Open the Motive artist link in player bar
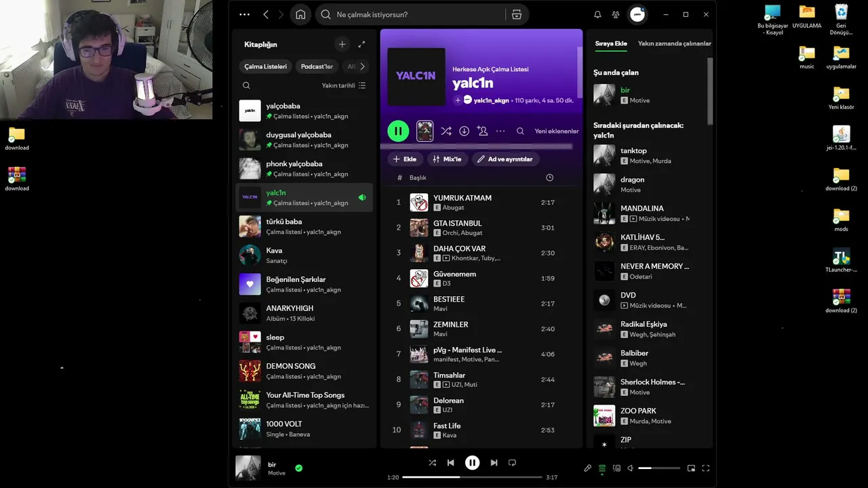Viewport: 868px width, 488px height. pyautogui.click(x=277, y=473)
